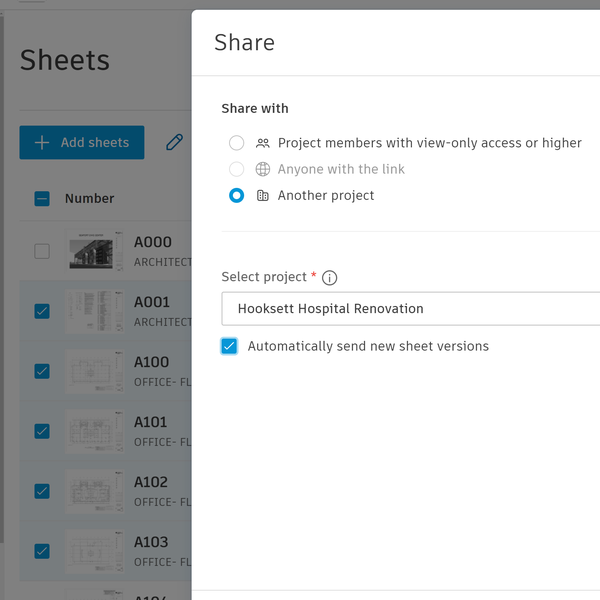The image size is (600, 600).
Task: Open the A101 sheet thumbnail
Action: tap(96, 431)
